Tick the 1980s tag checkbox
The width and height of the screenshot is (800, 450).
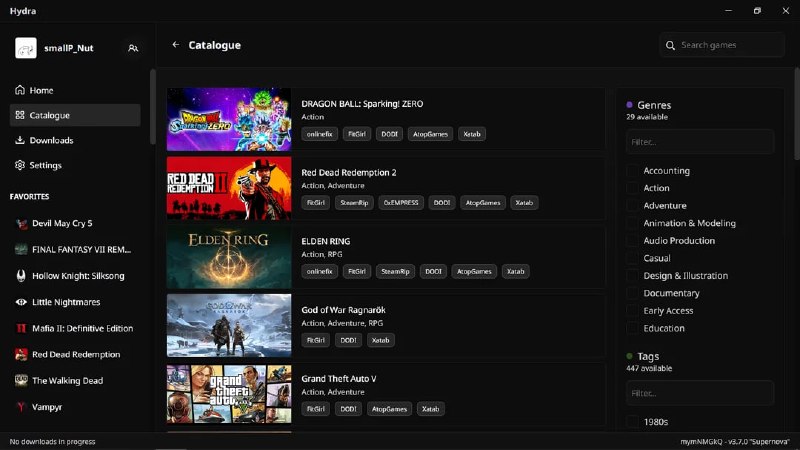pyautogui.click(x=632, y=422)
